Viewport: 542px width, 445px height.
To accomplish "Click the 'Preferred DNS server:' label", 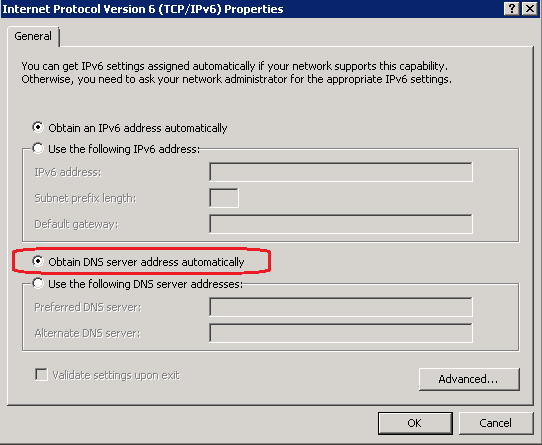I will (x=88, y=307).
